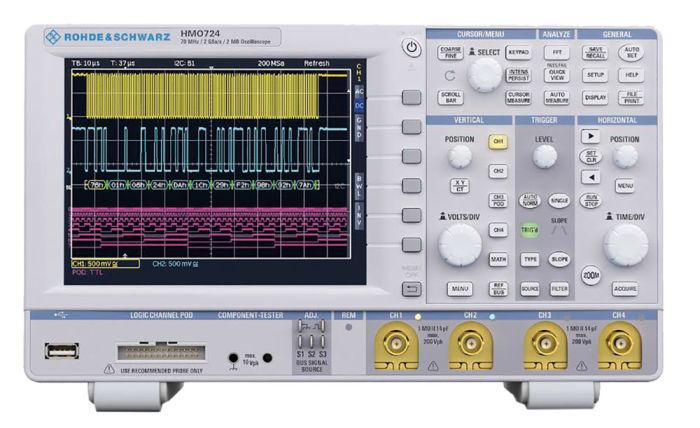Viewport: 700px width, 428px height.
Task: Touch the SELECT universal knob
Action: [x=484, y=75]
